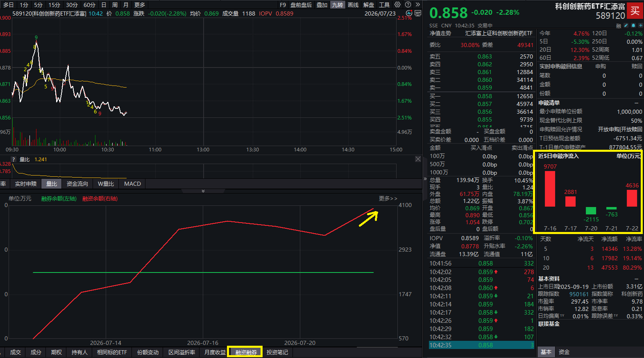Image resolution: width=644 pixels, height=358 pixels.
Task: Open the chart settings gear icon
Action: [x=397, y=5]
